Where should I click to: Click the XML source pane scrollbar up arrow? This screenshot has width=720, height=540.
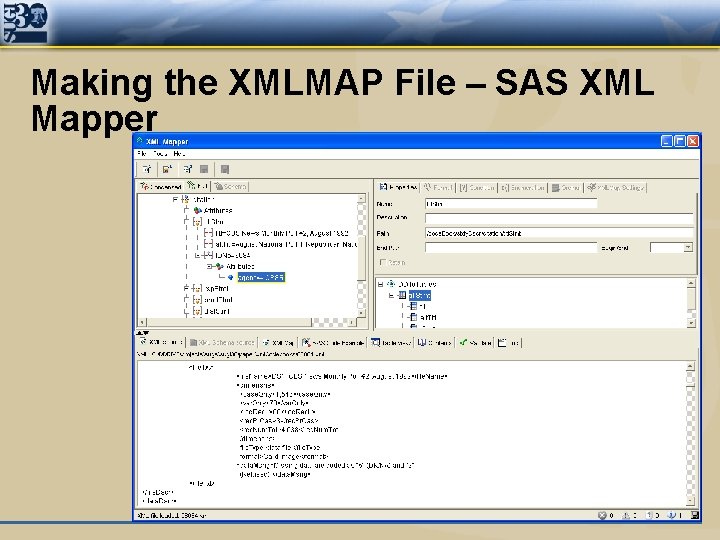click(x=690, y=366)
